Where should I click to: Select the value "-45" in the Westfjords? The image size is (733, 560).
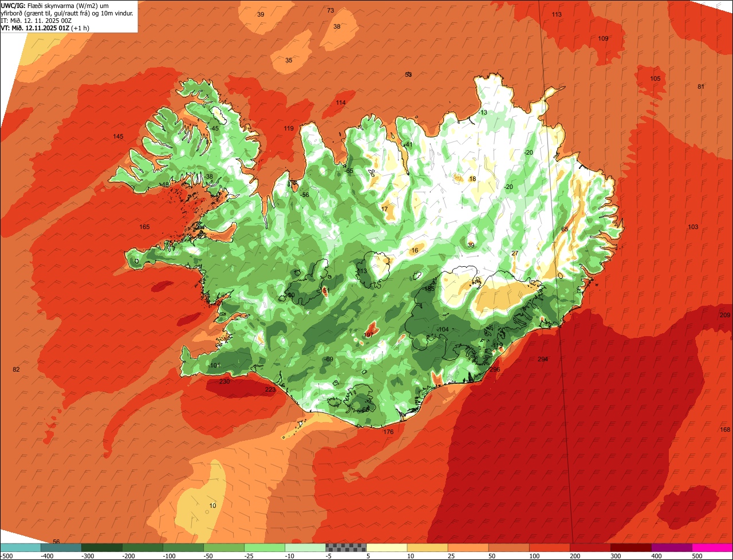[x=214, y=128]
